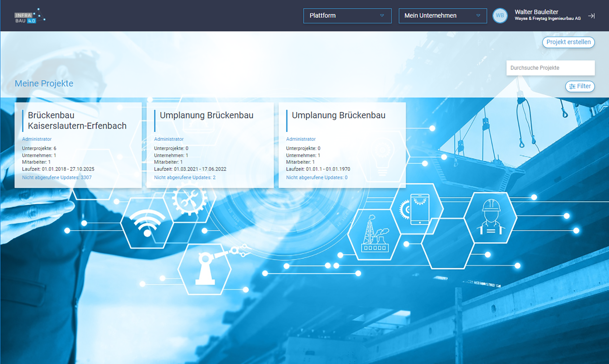This screenshot has height=364, width=609.
Task: Click the Plattform dropdown arrow
Action: point(382,16)
